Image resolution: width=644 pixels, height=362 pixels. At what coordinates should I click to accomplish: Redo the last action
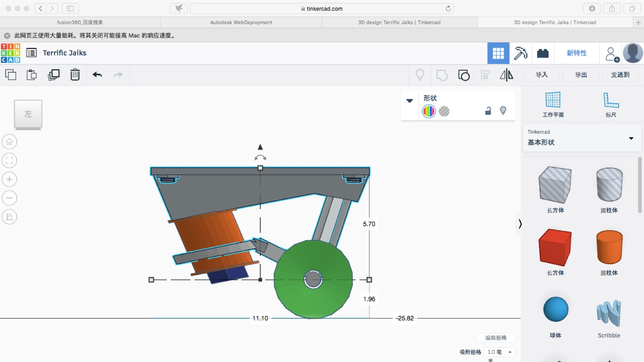click(118, 75)
